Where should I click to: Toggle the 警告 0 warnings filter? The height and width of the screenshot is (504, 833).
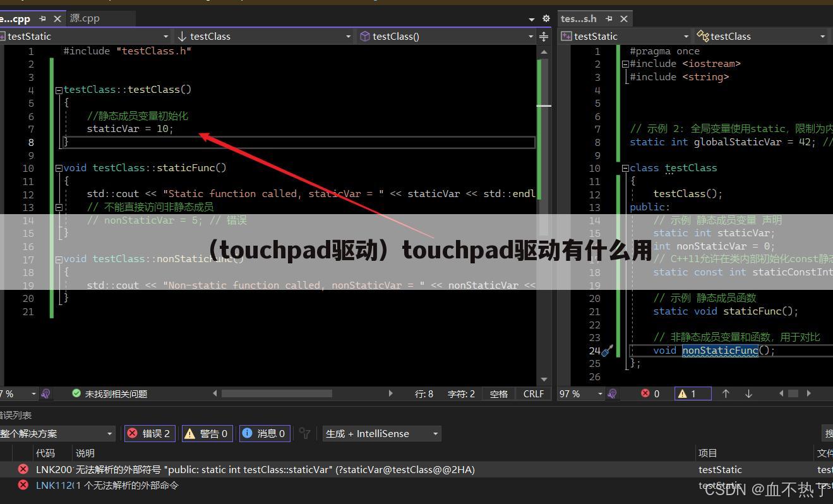(x=207, y=433)
